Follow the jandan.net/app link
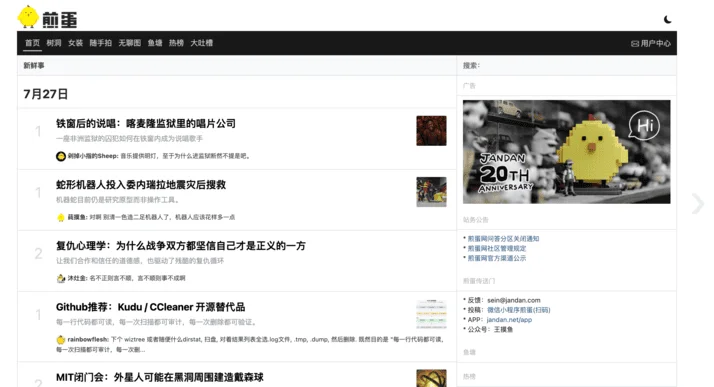This screenshot has width=714, height=387. [509, 320]
